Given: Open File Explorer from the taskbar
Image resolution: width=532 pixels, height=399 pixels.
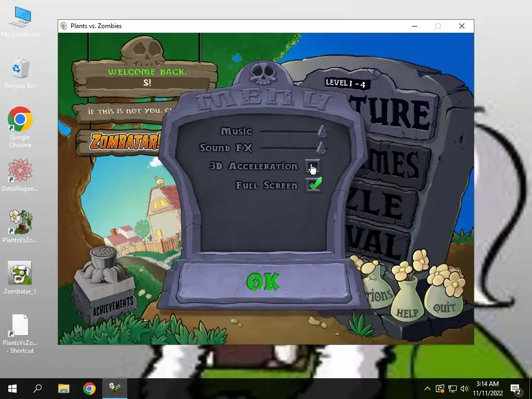Looking at the screenshot, I should pyautogui.click(x=63, y=389).
